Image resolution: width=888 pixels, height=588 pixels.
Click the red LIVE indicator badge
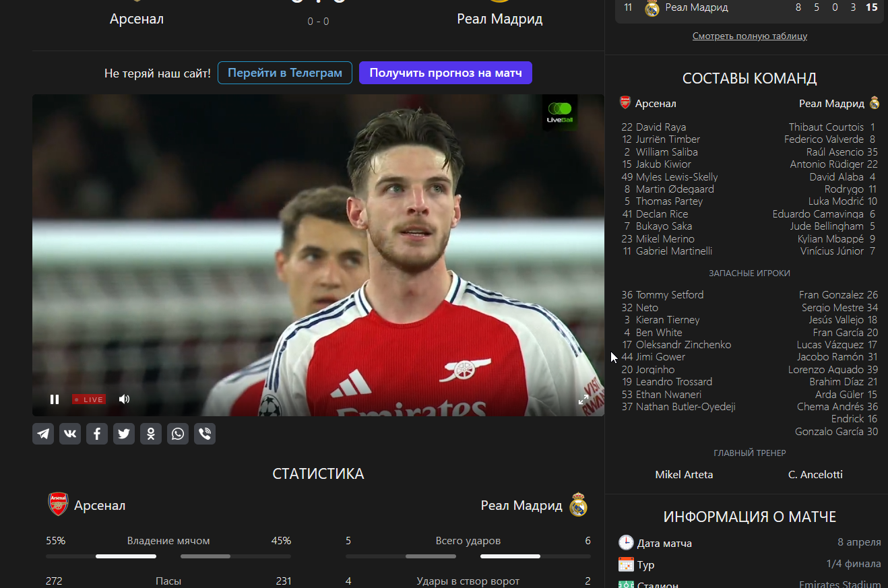coord(89,399)
